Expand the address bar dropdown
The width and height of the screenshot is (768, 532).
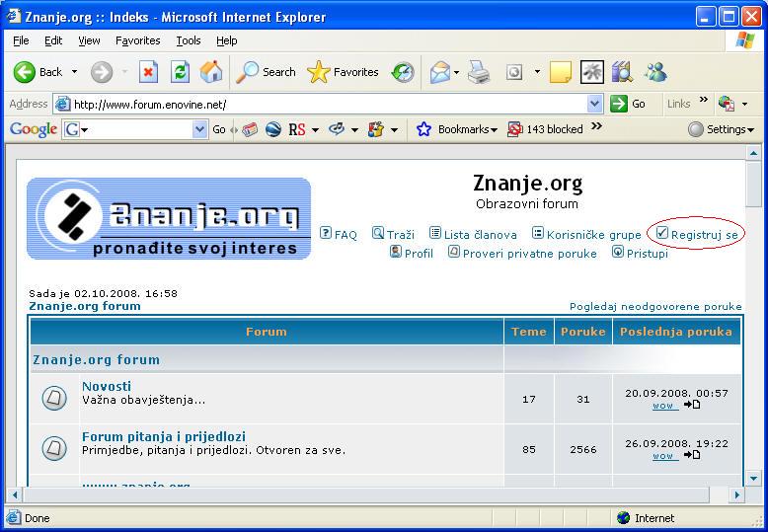coord(594,104)
